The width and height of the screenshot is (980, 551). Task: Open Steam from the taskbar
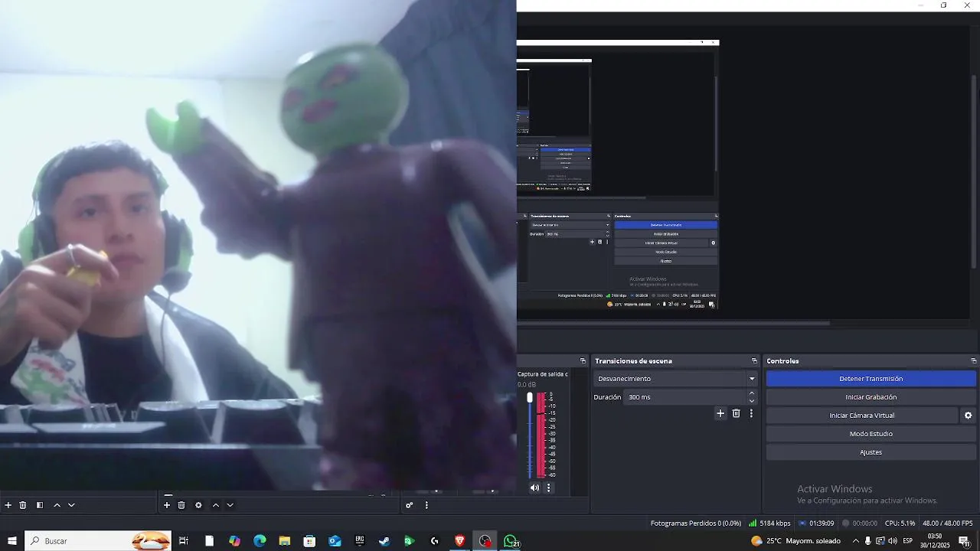pos(384,541)
